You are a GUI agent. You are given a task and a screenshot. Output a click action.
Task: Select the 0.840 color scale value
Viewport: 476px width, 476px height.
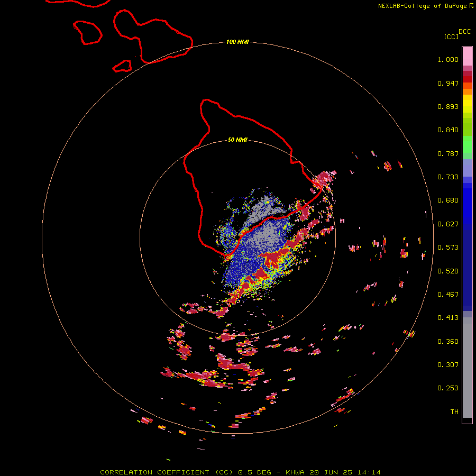pos(448,130)
